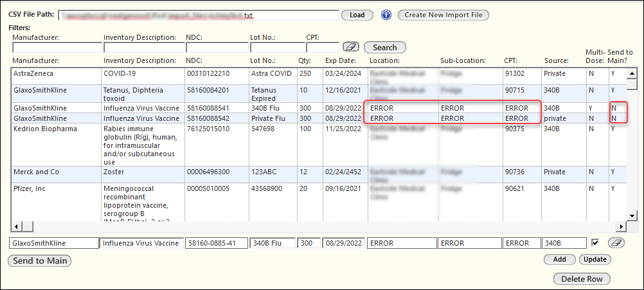Focus the Manufacturer filter field
This screenshot has width=644, height=290.
coord(57,48)
